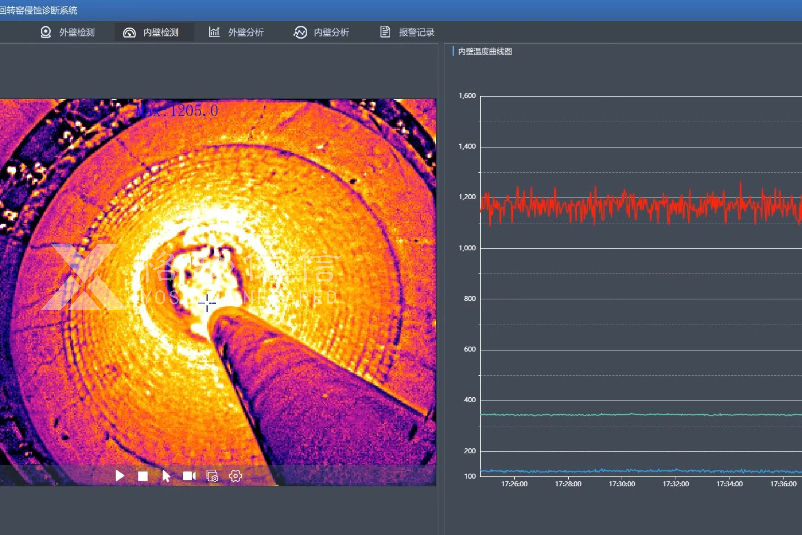Click the bar chart icon for 外壁分析
The height and width of the screenshot is (535, 802).
[214, 32]
